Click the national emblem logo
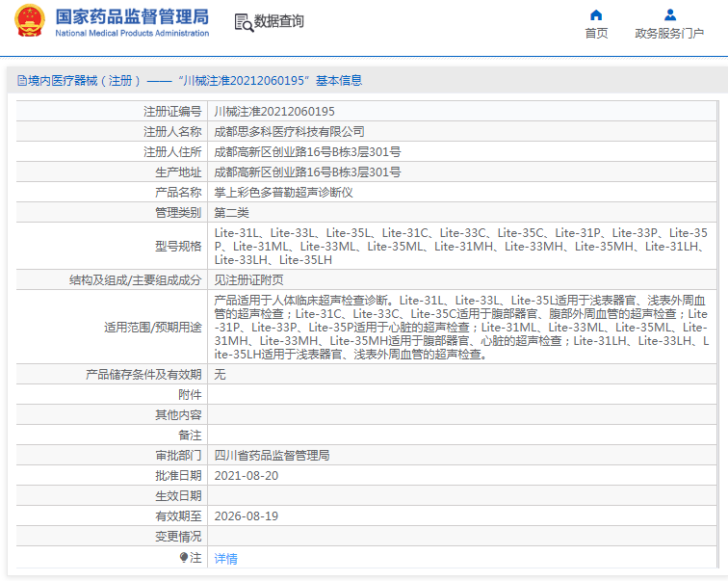This screenshot has width=728, height=581. [29, 21]
